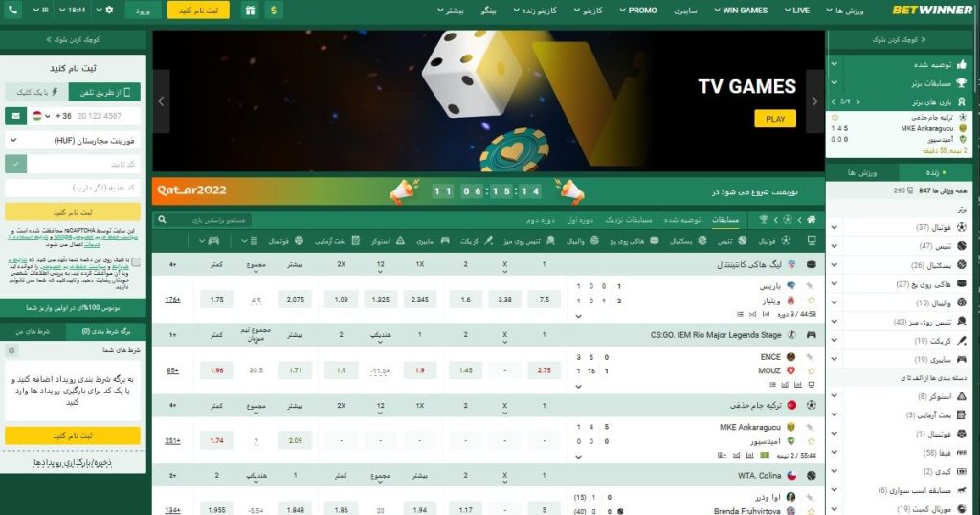Open the gamepad dropdown in sports strip
The width and height of the screenshot is (980, 515).
210,240
